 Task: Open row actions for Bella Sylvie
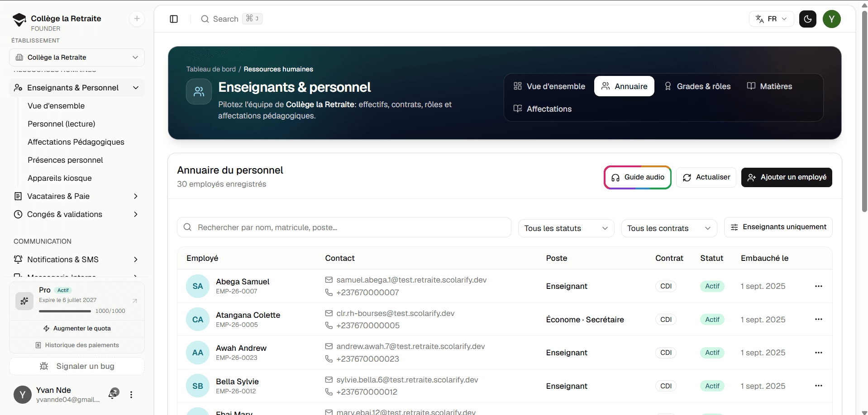click(x=818, y=386)
